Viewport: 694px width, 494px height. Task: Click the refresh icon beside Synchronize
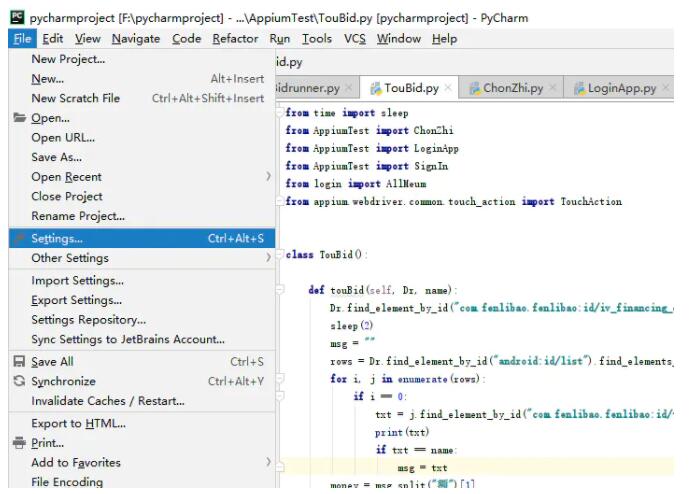click(19, 381)
